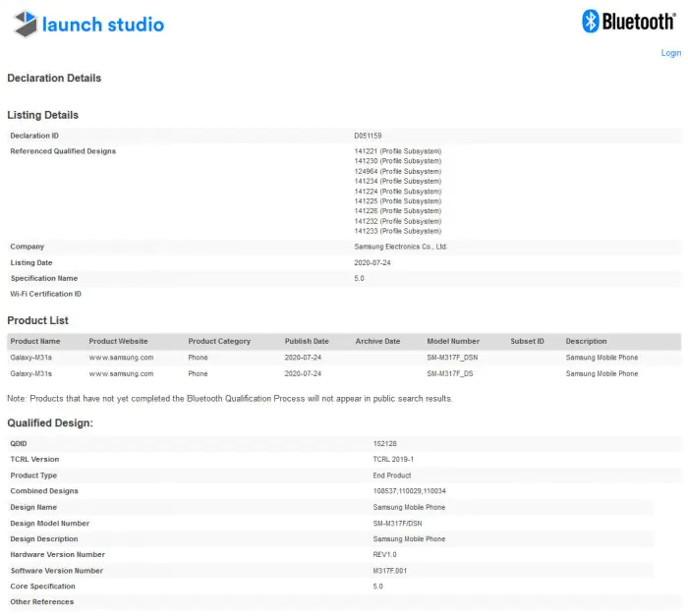Click the Archive Date column header
Screen dimensions: 688x616
coord(377,341)
